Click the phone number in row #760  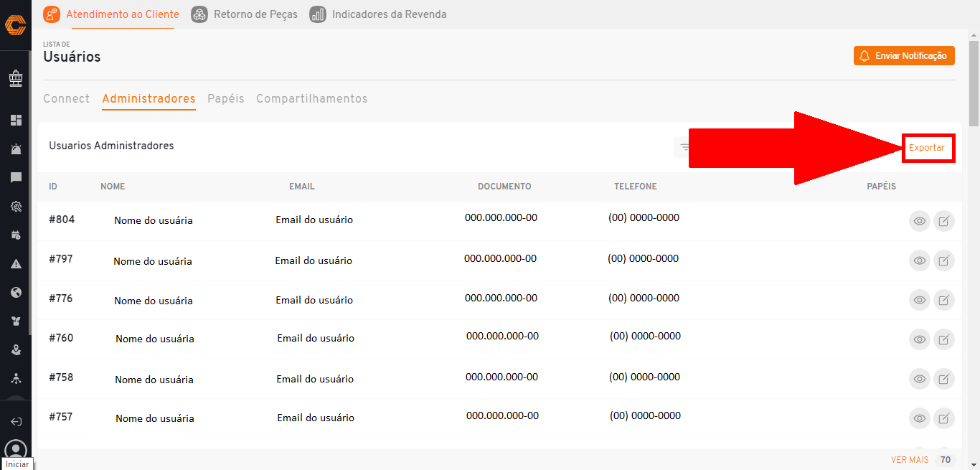point(645,336)
